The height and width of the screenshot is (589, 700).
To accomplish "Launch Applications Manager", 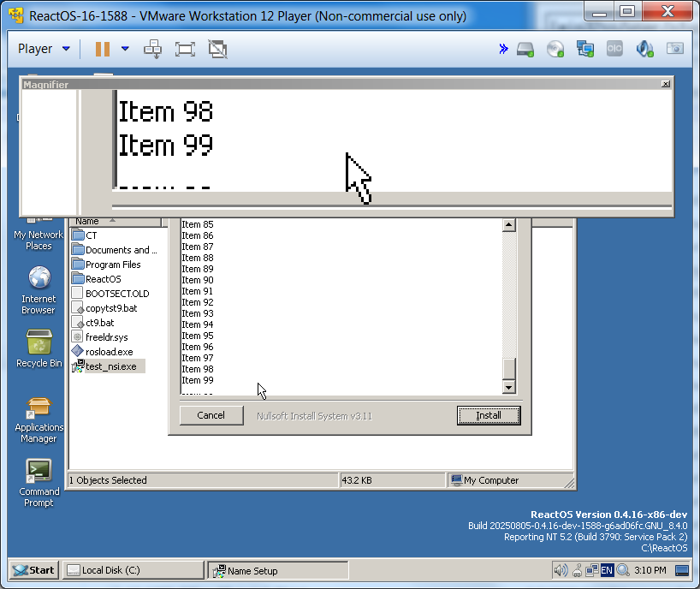I will coord(39,419).
